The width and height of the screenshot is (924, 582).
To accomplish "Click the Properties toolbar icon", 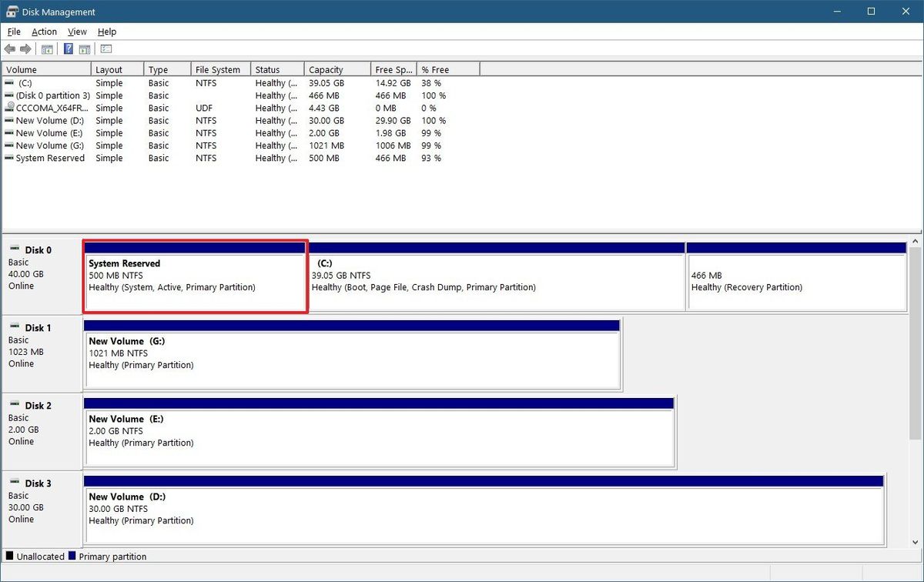I will 105,48.
